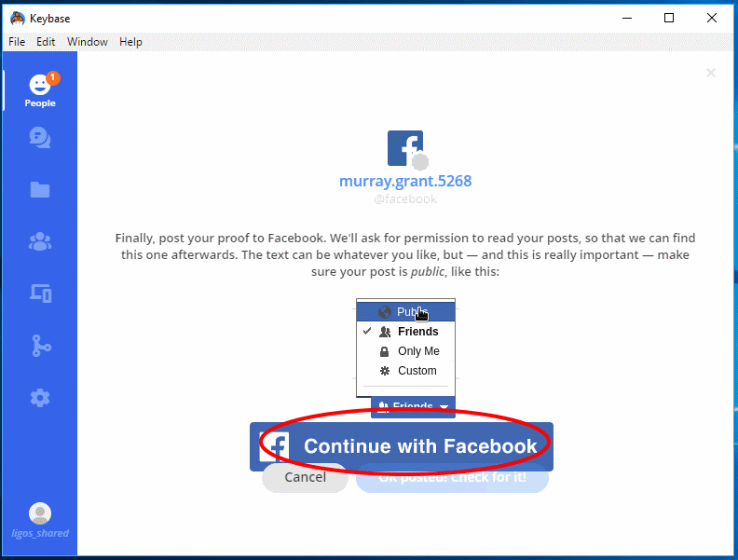Click the example privacy menu image
Screen dimensions: 738x560
pos(405,358)
